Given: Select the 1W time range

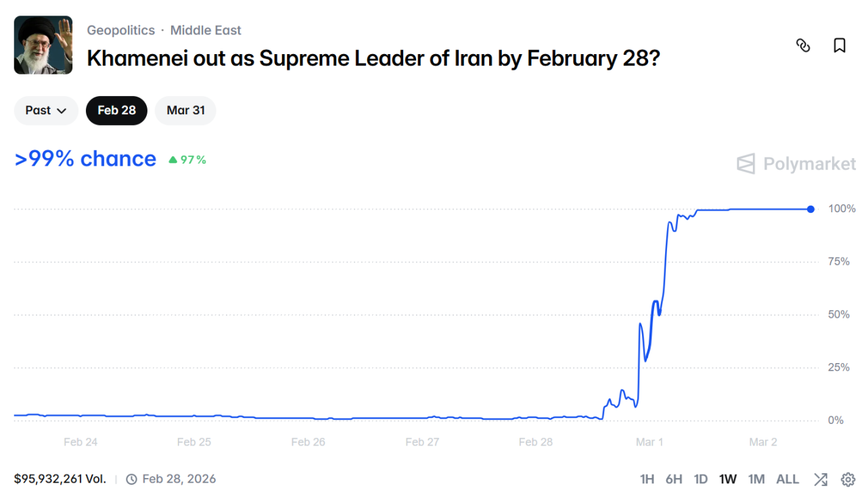Looking at the screenshot, I should (728, 479).
